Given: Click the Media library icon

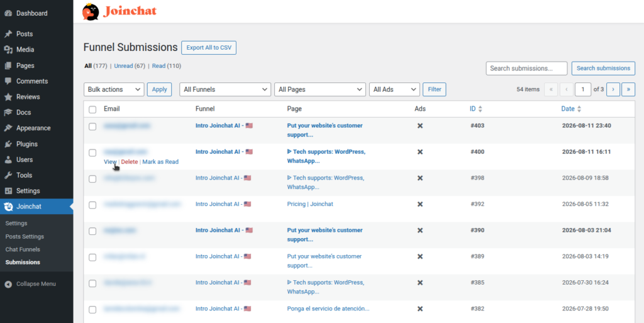Looking at the screenshot, I should pos(8,49).
